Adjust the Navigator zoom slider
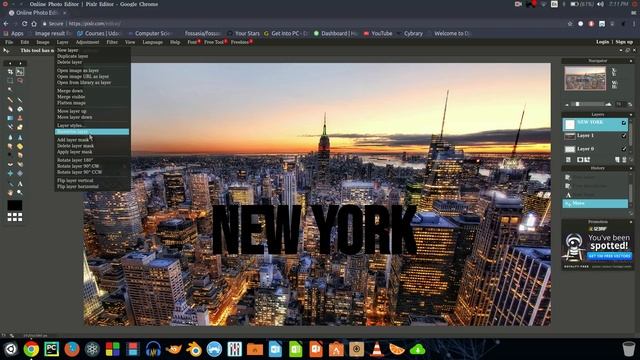Image resolution: width=640 pixels, height=360 pixels. pos(577,104)
